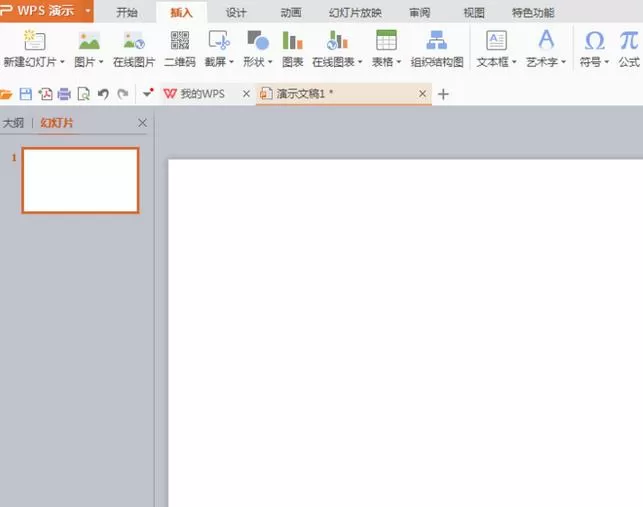
Task: Expand the 图片 dropdown arrow
Action: pos(101,62)
